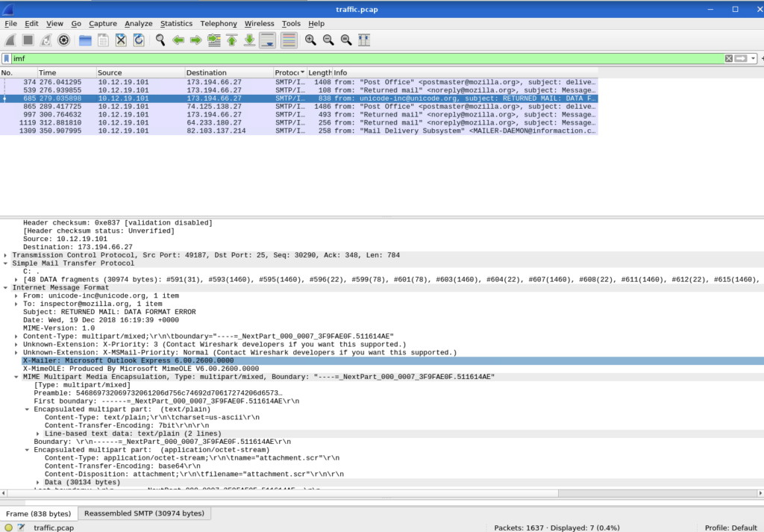Click the Resize columns to content icon
The height and width of the screenshot is (532, 764).
click(x=364, y=40)
